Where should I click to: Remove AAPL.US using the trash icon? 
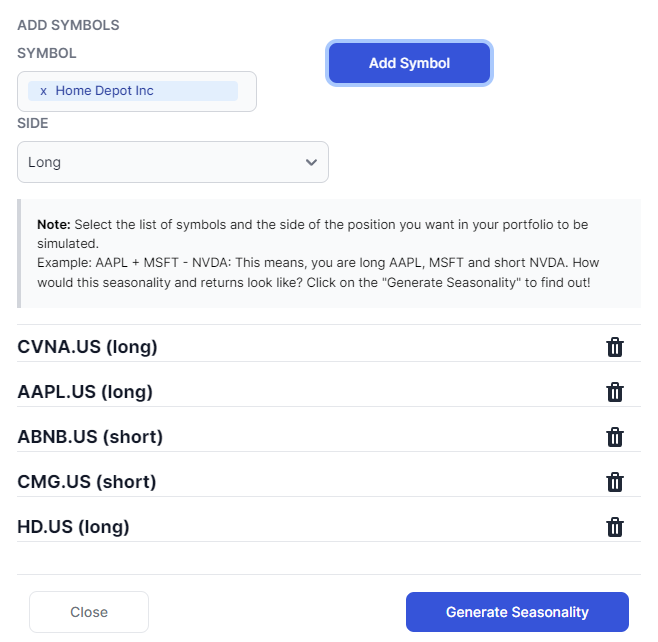[x=615, y=392]
